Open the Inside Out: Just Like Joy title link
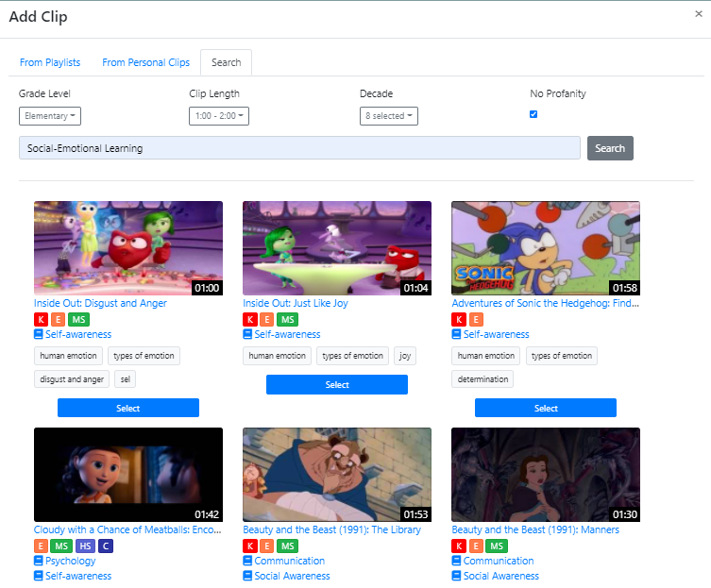This screenshot has width=711, height=588. (x=296, y=303)
